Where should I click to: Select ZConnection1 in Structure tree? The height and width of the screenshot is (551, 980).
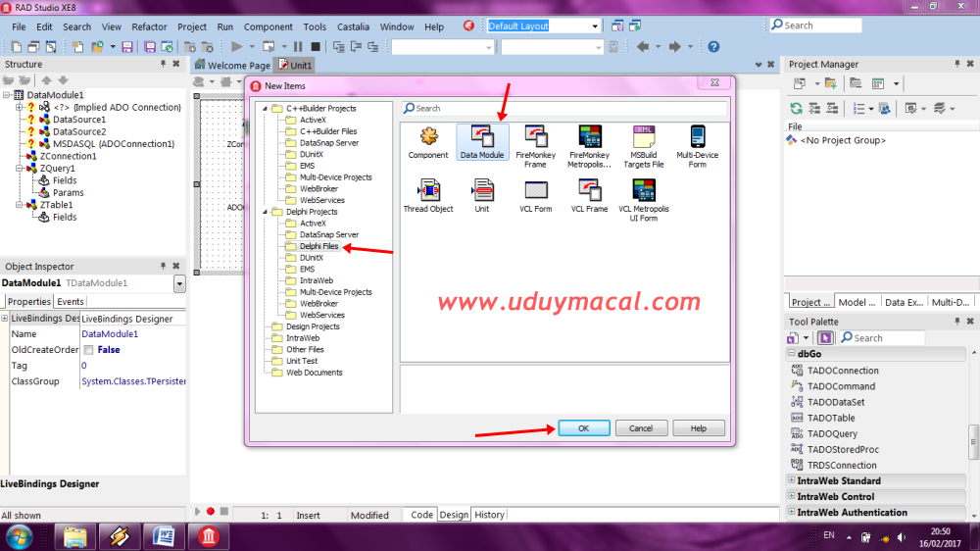(68, 156)
